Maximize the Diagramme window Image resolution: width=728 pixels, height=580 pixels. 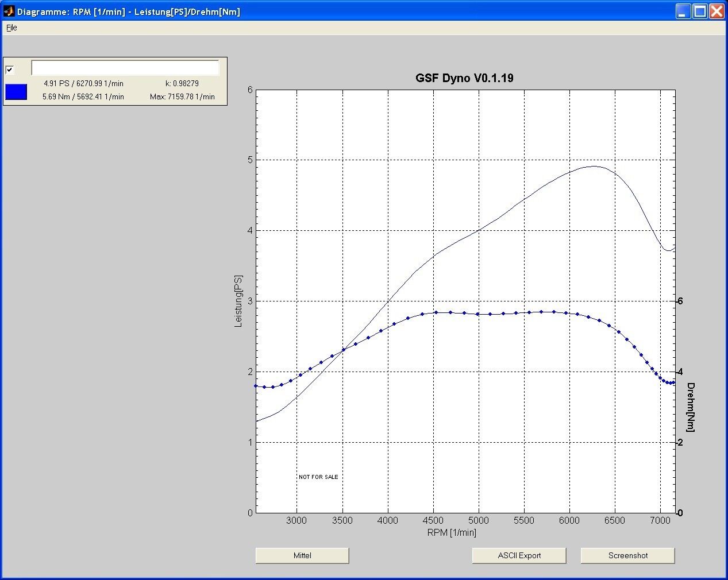click(700, 11)
